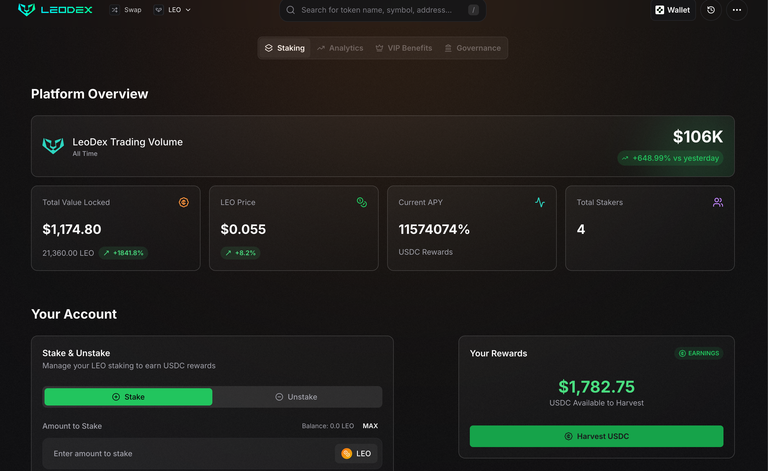Click the $1,782.75 rewards amount

click(x=597, y=387)
